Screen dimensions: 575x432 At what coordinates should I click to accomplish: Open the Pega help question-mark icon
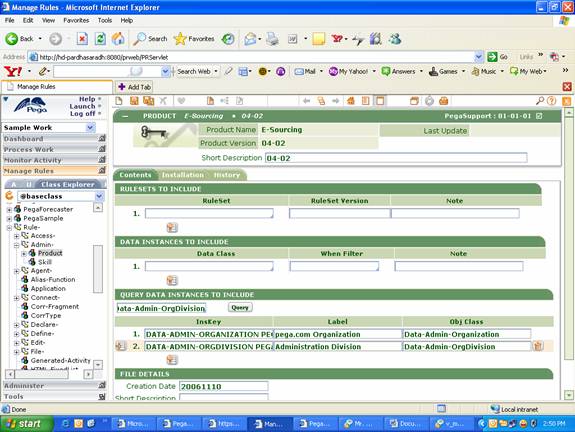(551, 101)
